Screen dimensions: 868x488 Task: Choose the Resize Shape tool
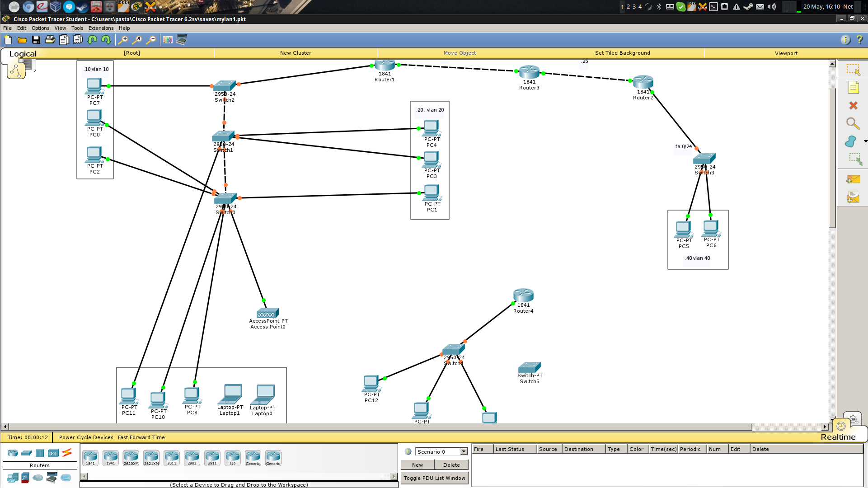pos(855,159)
